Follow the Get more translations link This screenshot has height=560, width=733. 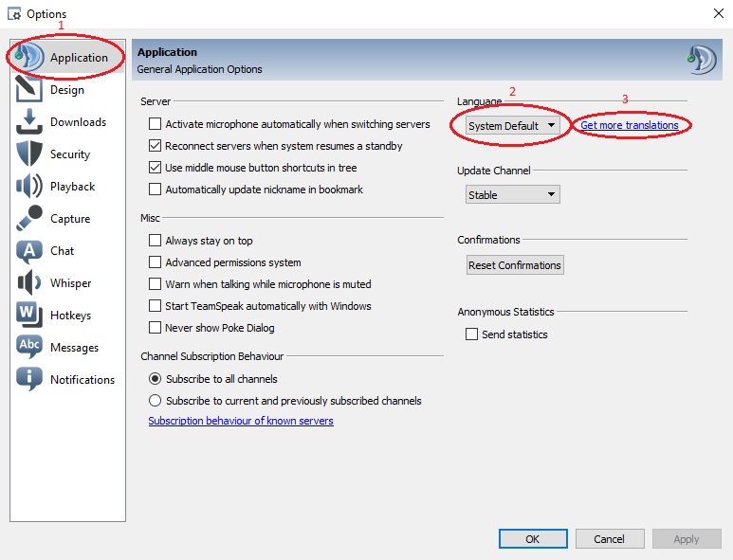(x=630, y=125)
